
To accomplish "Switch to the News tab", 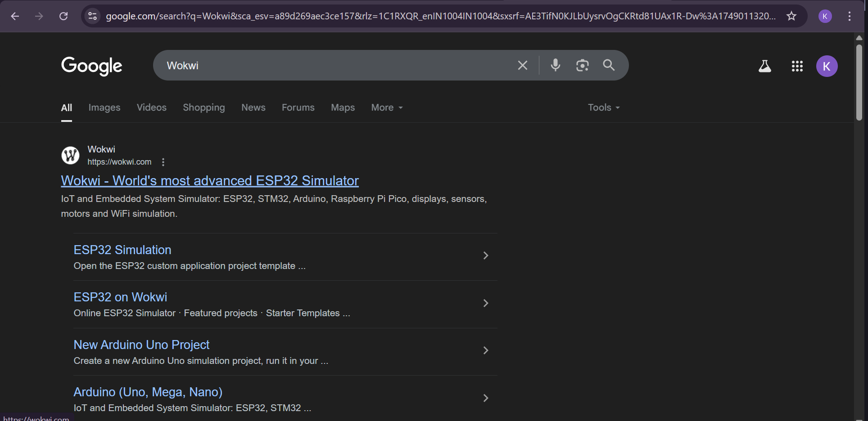I will [253, 107].
